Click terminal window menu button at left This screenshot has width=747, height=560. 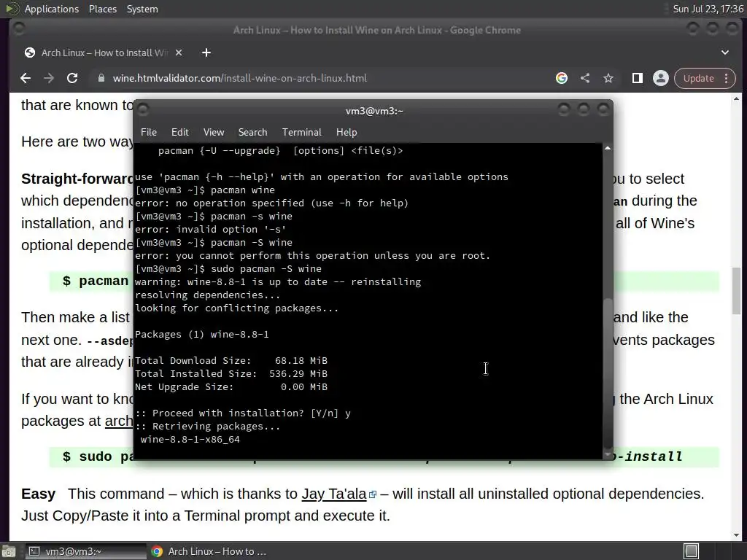[x=143, y=110]
